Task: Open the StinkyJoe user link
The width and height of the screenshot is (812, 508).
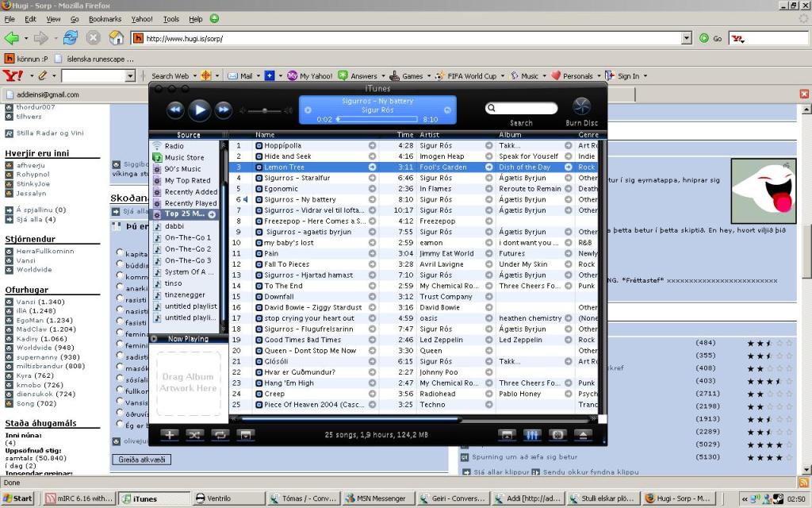Action: tap(33, 184)
